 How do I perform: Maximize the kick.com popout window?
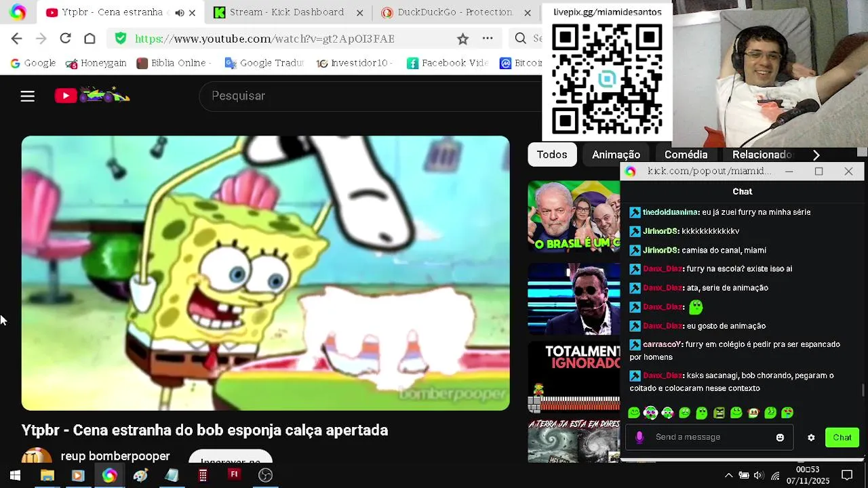tap(818, 171)
